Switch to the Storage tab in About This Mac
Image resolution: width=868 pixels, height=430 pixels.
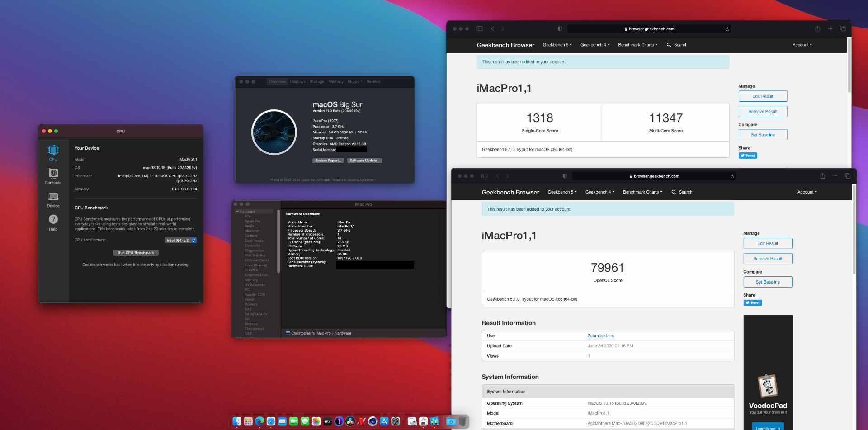pos(317,82)
